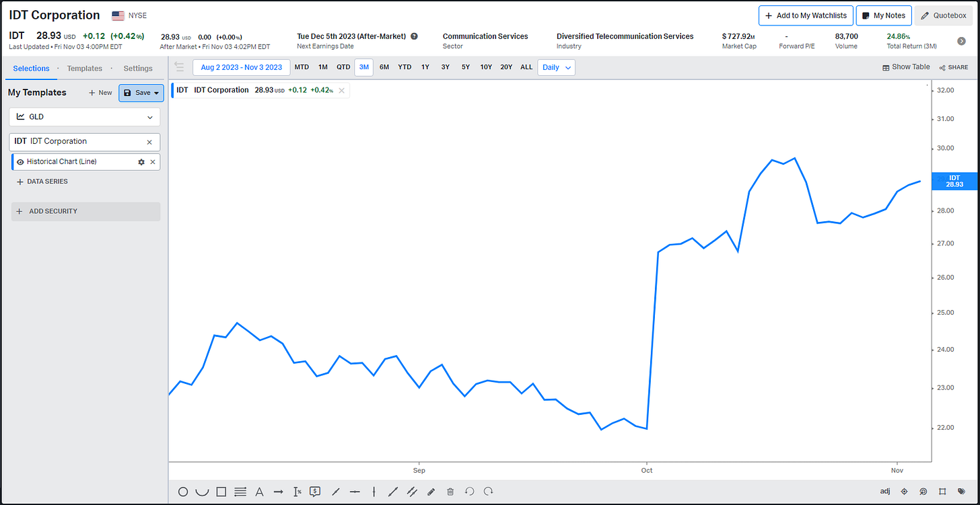This screenshot has height=505, width=980.
Task: Click the help icon beside earnings date
Action: click(x=414, y=36)
